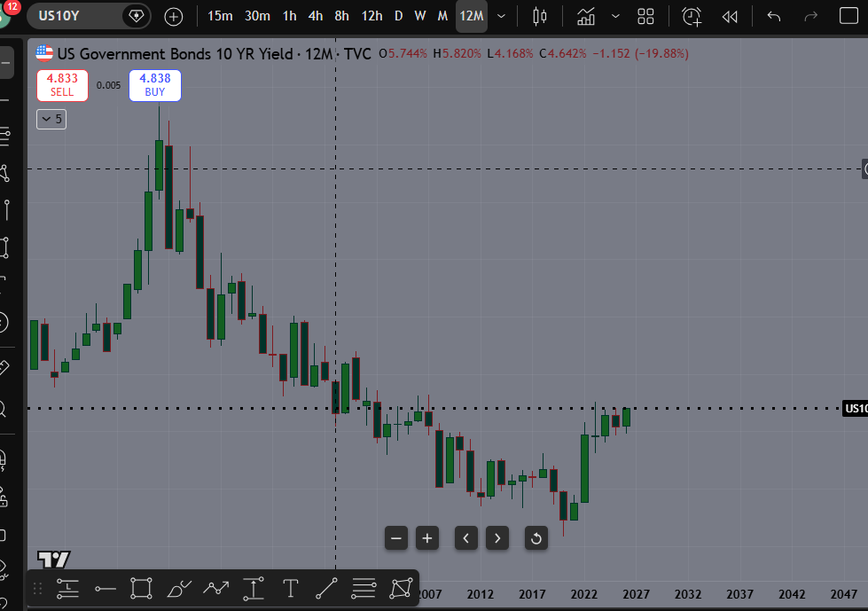Viewport: 868px width, 611px height.
Task: Choose the 8h interval
Action: [342, 16]
